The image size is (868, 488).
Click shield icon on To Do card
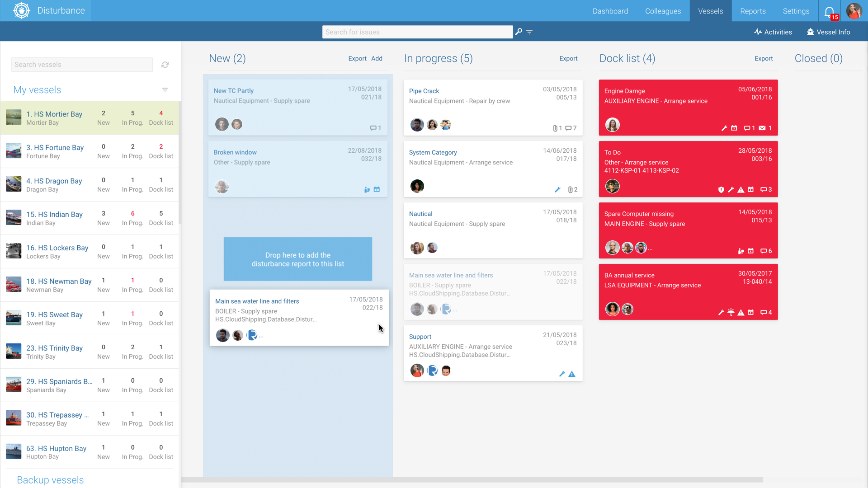(721, 190)
